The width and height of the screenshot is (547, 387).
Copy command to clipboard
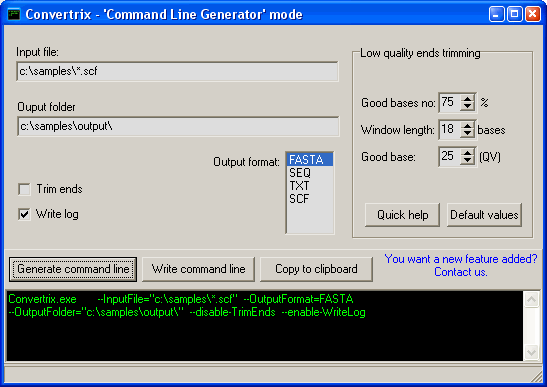click(x=316, y=269)
